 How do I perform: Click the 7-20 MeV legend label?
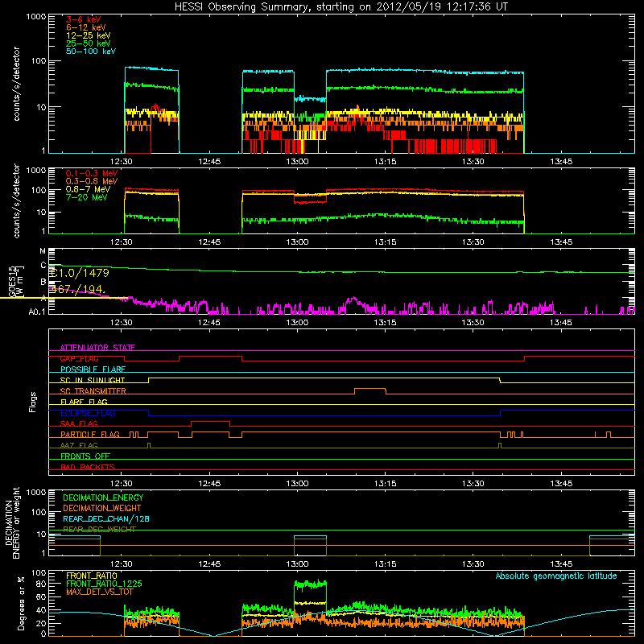pyautogui.click(x=87, y=197)
